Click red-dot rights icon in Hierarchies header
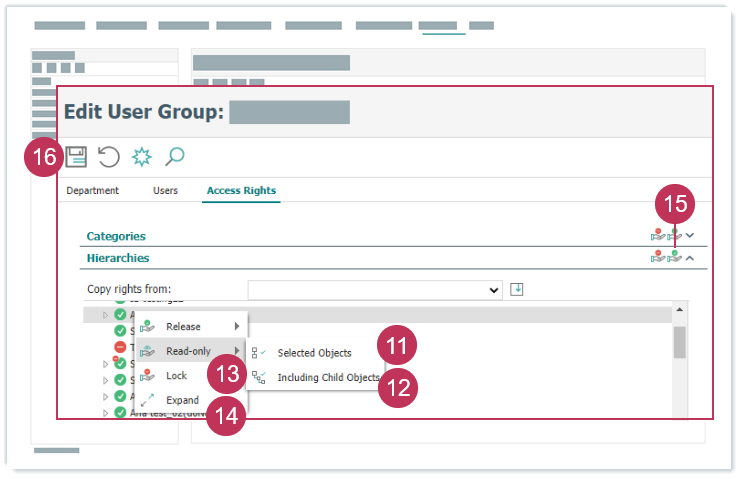Viewport: 741px width, 479px height. pos(657,258)
